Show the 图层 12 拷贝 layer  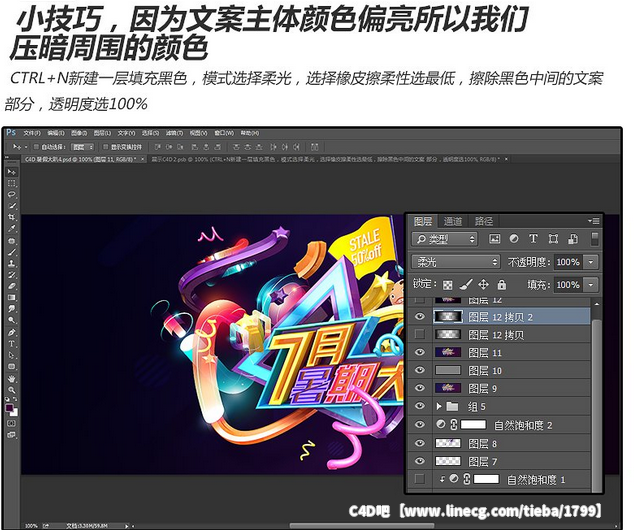(x=420, y=333)
